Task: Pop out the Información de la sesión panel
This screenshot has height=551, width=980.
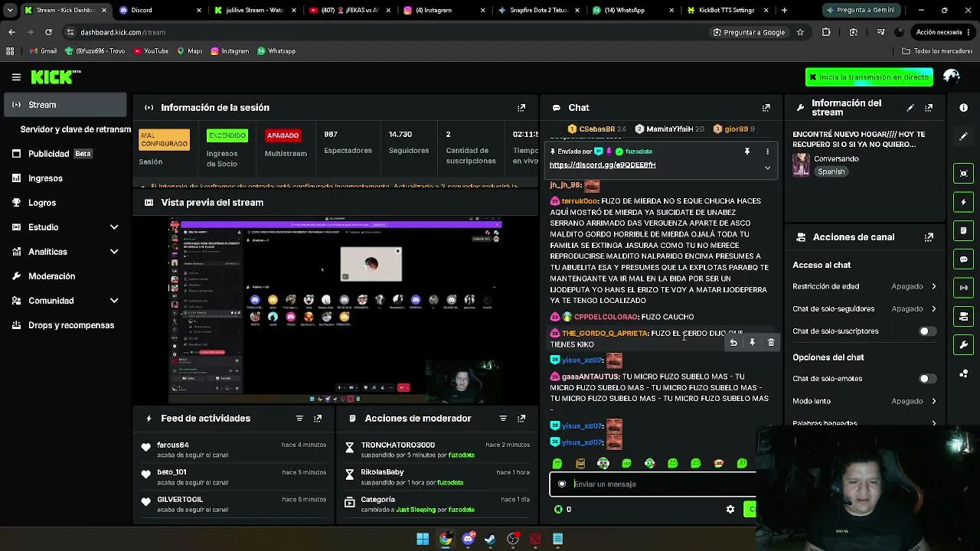Action: pos(521,108)
